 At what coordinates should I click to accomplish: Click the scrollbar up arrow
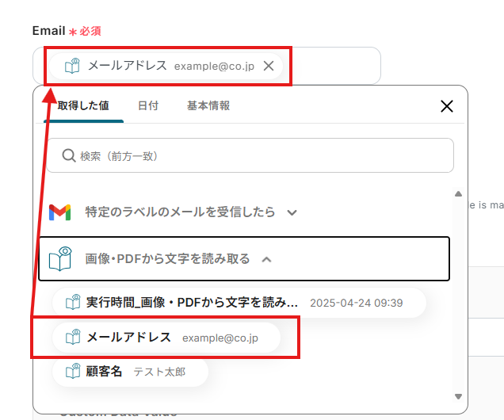[458, 194]
